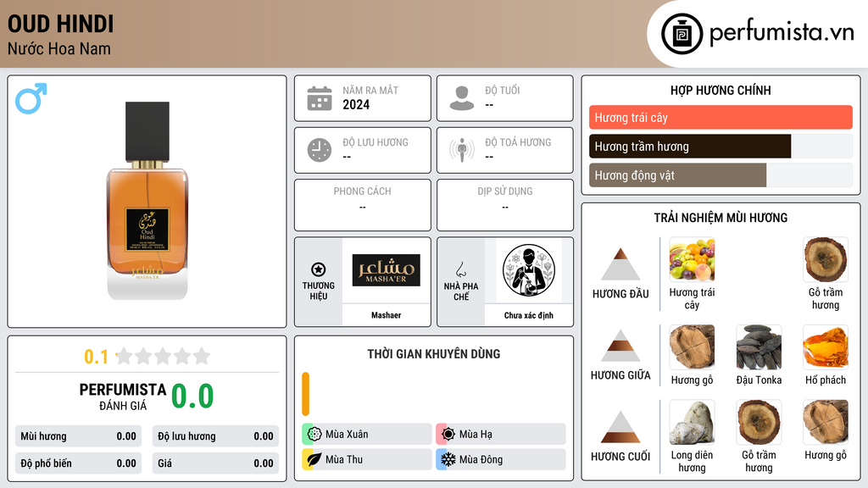
Task: Click the Mùa Hạ sun icon
Action: click(x=448, y=435)
